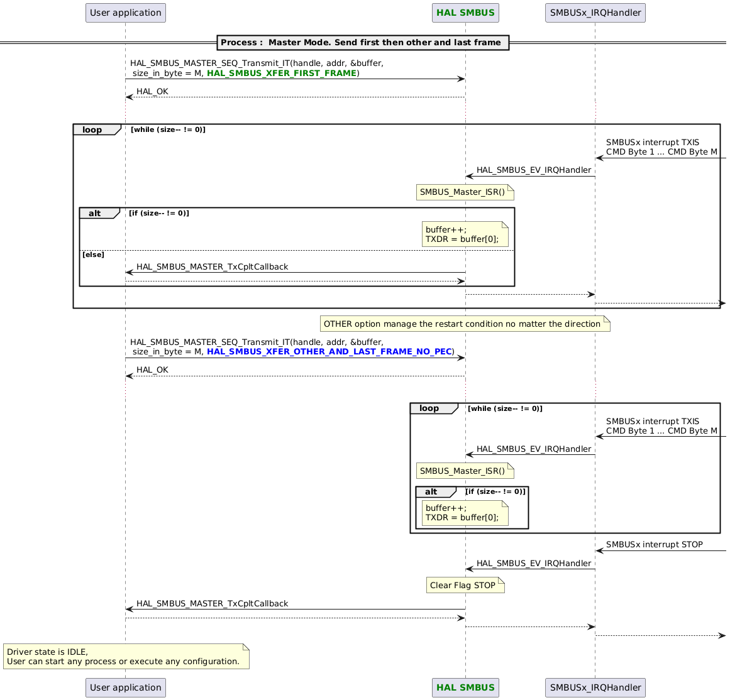Select the User application participant header
This screenshot has height=700, width=730.
(125, 13)
